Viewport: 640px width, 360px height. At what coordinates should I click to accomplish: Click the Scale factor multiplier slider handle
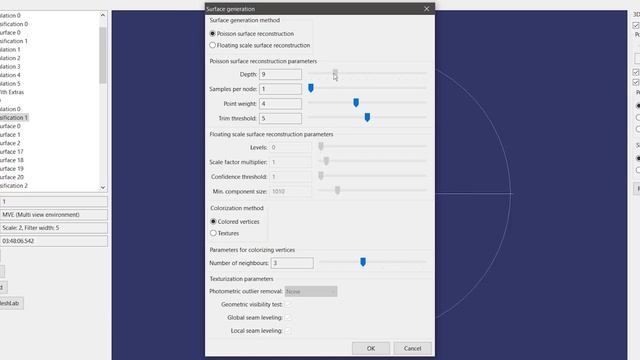[x=326, y=161]
